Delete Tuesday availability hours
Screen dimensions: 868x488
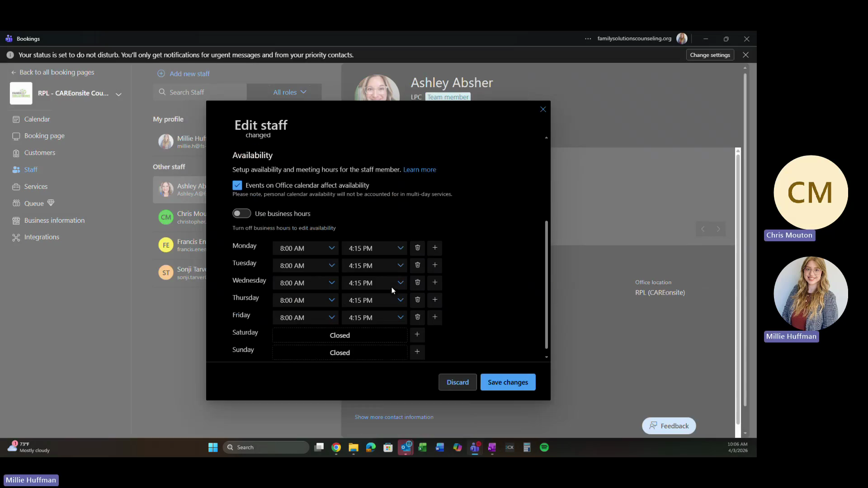pos(417,265)
